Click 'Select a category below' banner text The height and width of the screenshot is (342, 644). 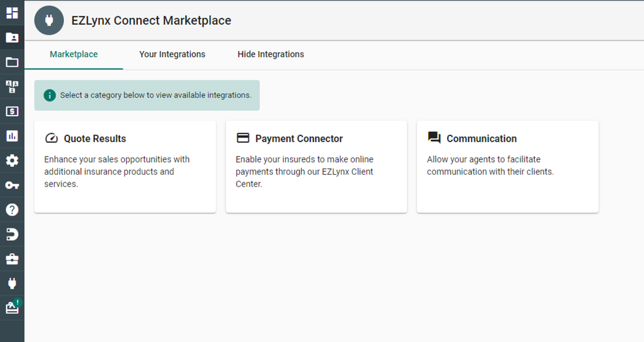tap(155, 95)
